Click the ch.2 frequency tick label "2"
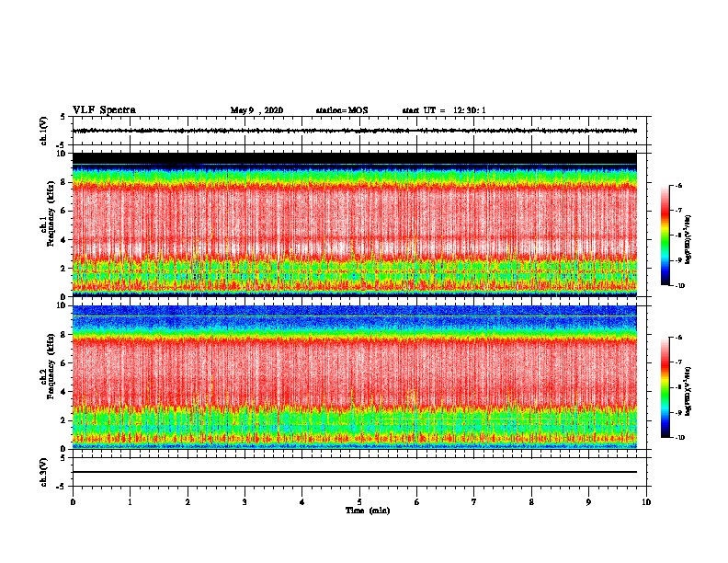 click(x=63, y=420)
